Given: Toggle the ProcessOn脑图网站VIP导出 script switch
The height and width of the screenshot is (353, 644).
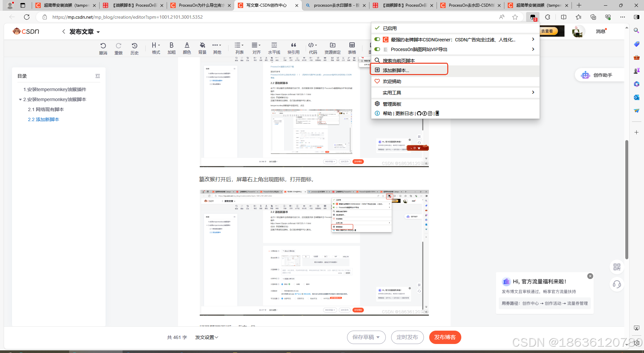Looking at the screenshot, I should coord(377,49).
